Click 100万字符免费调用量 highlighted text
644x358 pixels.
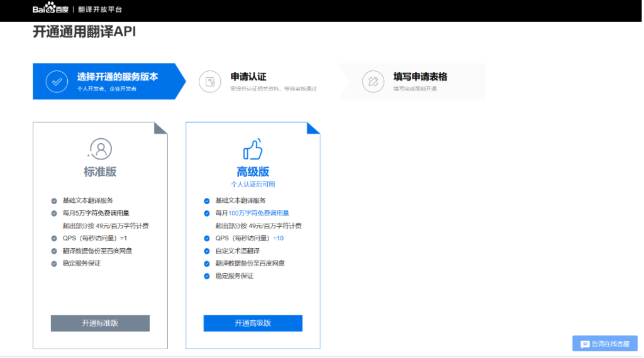pyautogui.click(x=258, y=214)
